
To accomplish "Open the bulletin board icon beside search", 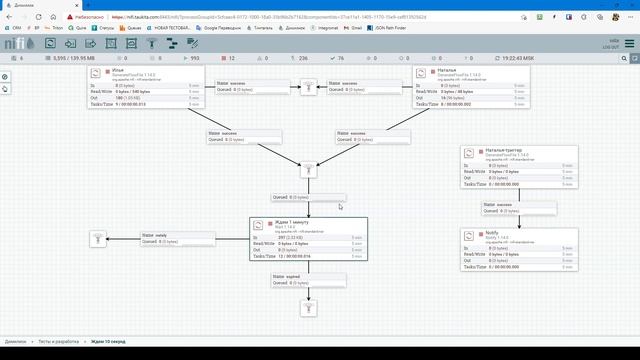I will (x=635, y=58).
